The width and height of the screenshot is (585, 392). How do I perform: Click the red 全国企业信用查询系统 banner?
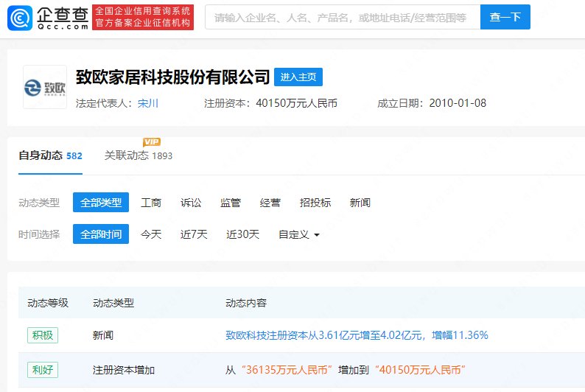143,17
